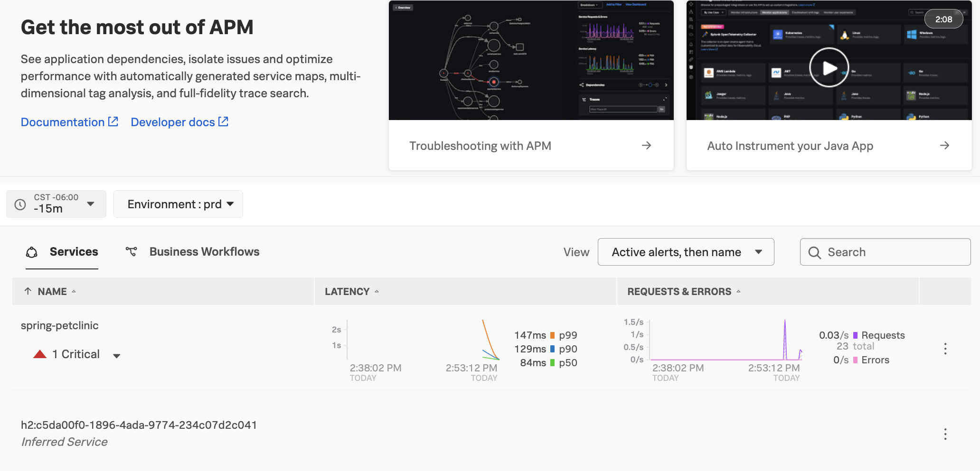
Task: Click the magnifier icon in the Search box
Action: click(814, 252)
